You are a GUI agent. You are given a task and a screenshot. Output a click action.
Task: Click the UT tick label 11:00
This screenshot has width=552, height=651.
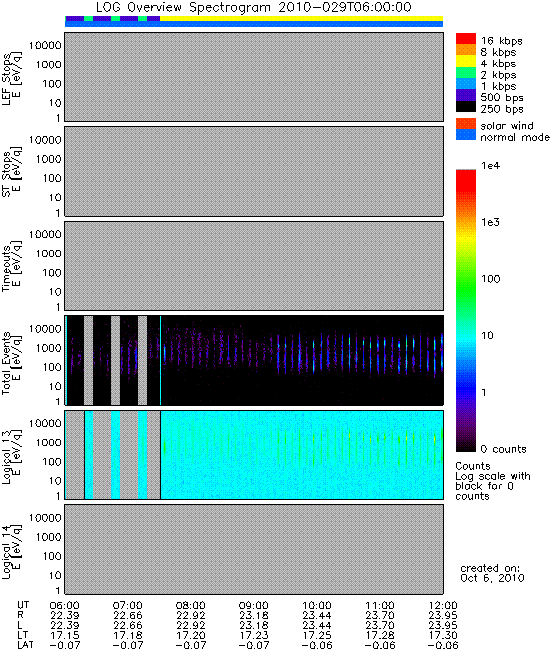[380, 605]
